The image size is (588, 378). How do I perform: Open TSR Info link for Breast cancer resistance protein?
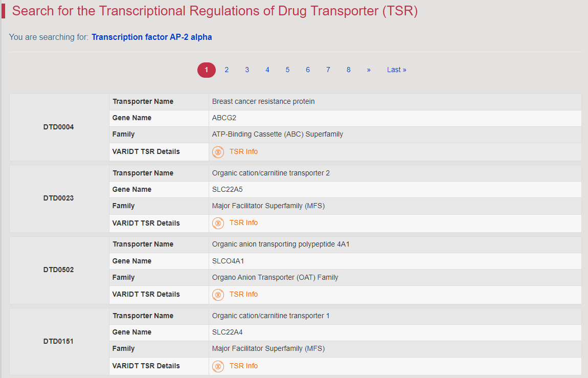pyautogui.click(x=243, y=151)
